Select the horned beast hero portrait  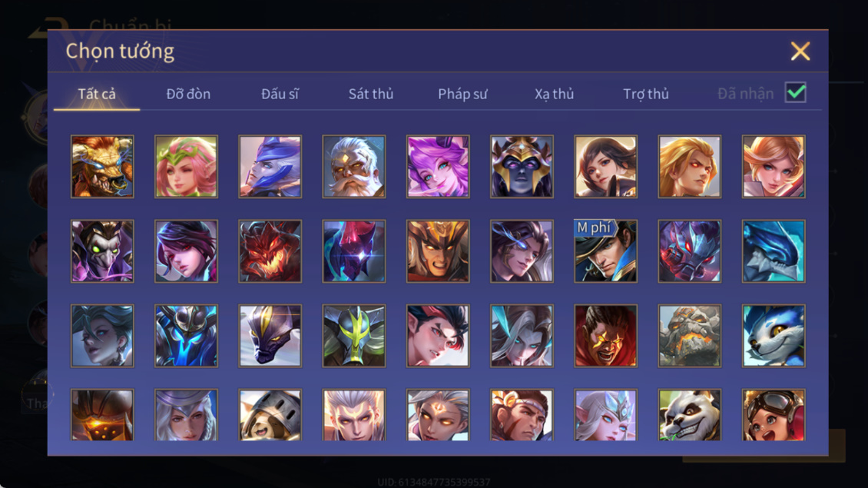tap(102, 167)
